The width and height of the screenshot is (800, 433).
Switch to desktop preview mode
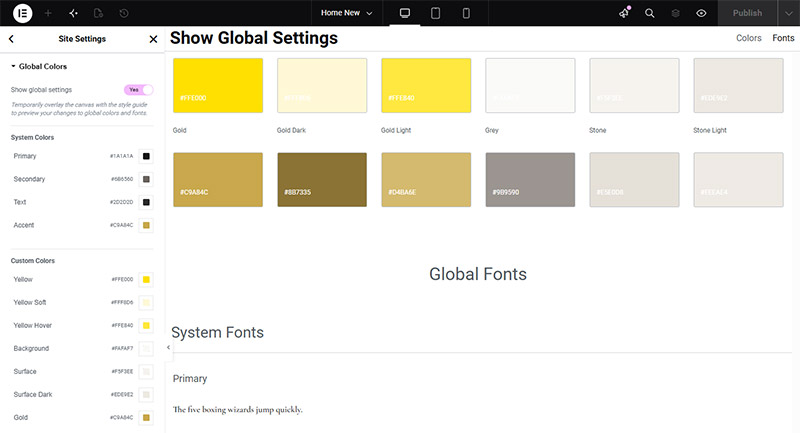click(x=405, y=13)
